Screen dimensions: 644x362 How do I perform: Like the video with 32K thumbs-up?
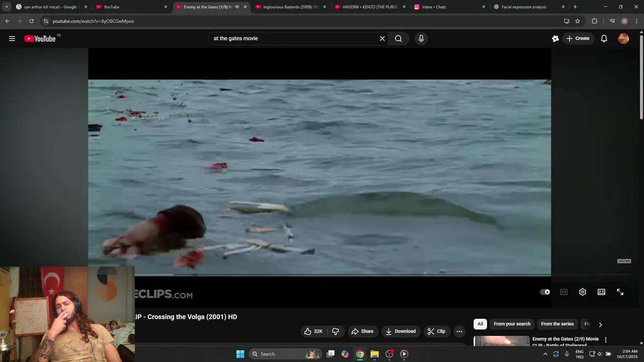tap(313, 331)
